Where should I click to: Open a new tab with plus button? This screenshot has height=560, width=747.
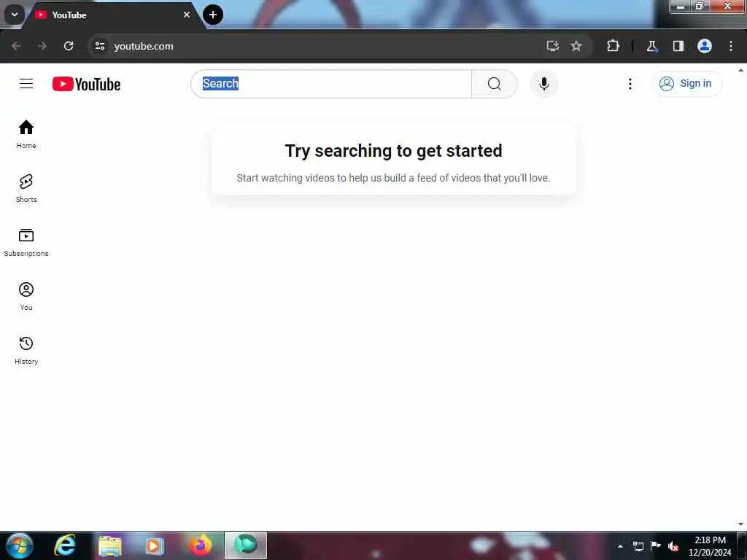(213, 15)
